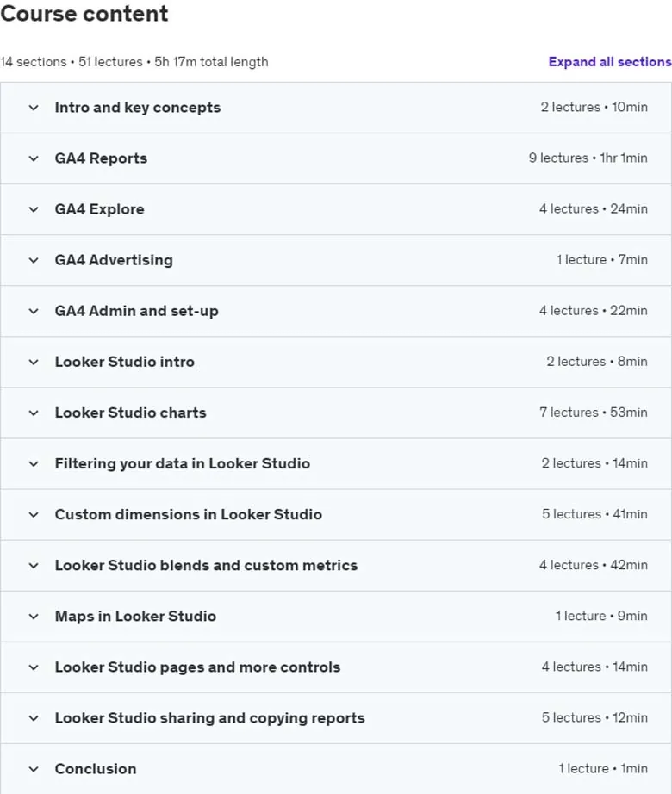The height and width of the screenshot is (794, 672).
Task: Expand the Conclusion section chevron
Action: coord(34,769)
